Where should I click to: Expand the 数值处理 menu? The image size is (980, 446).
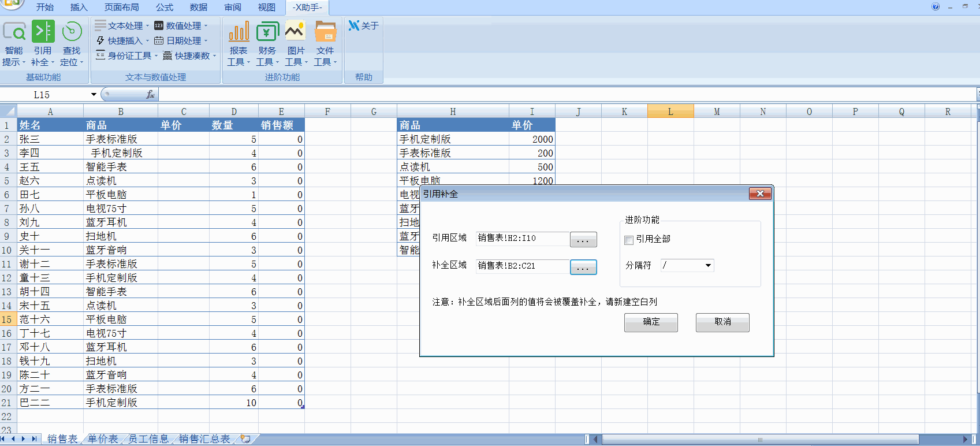tap(181, 25)
